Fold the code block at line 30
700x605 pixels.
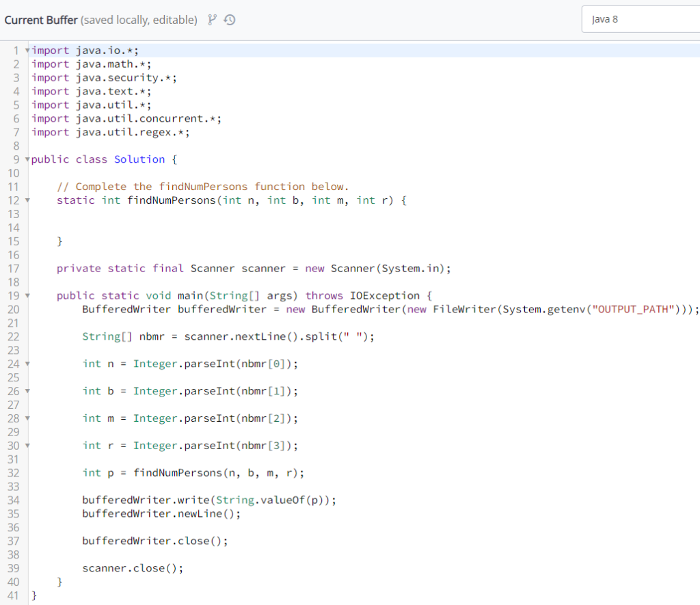26,446
